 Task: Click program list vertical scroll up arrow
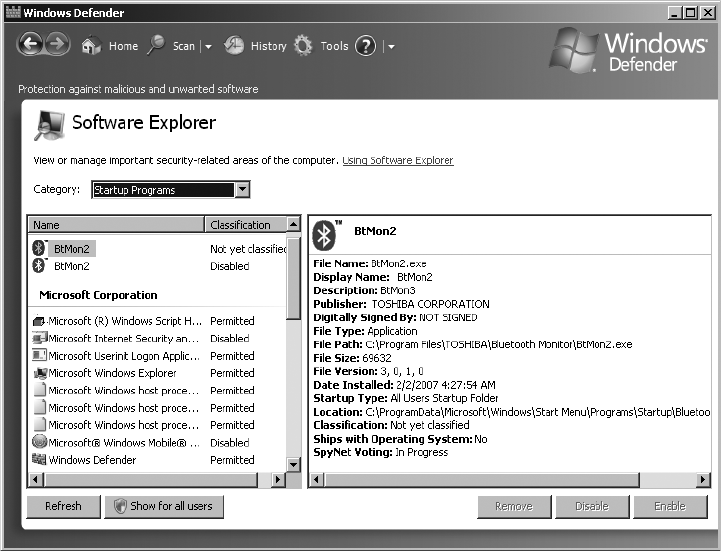pos(293,224)
